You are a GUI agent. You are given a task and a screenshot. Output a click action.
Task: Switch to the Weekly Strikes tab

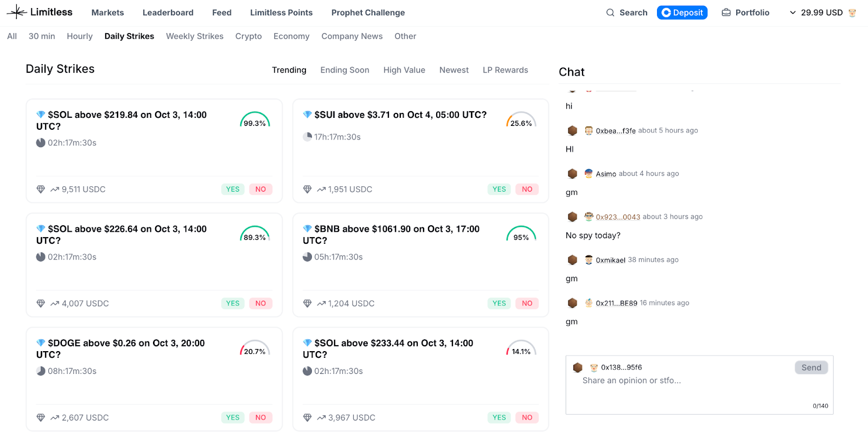tap(195, 36)
